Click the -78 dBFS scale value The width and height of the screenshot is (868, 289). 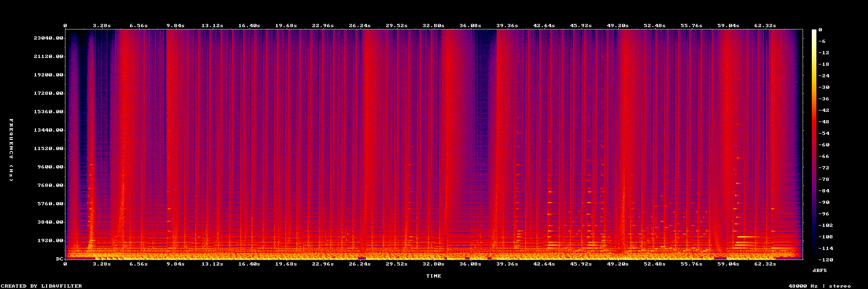(x=823, y=179)
